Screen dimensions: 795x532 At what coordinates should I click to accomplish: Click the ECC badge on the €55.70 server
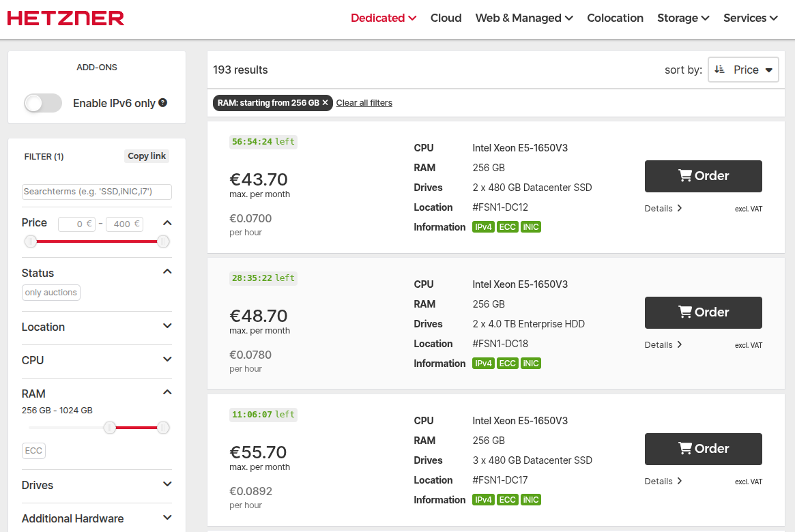pos(507,499)
